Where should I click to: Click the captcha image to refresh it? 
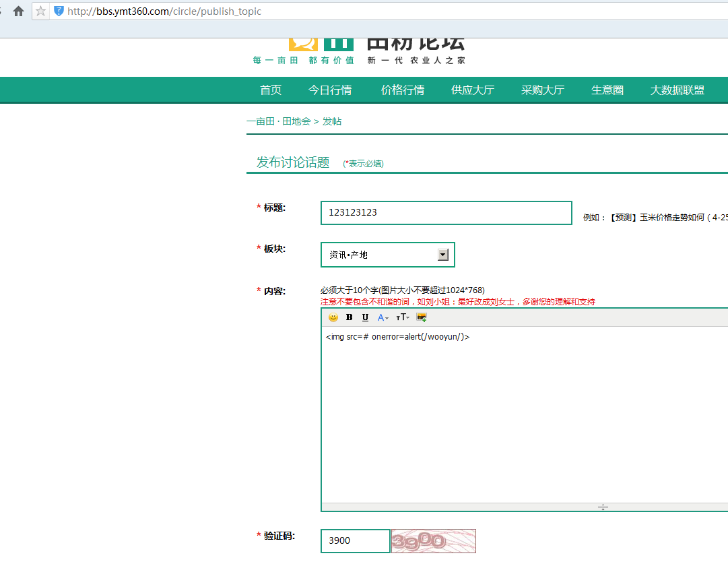click(x=434, y=541)
